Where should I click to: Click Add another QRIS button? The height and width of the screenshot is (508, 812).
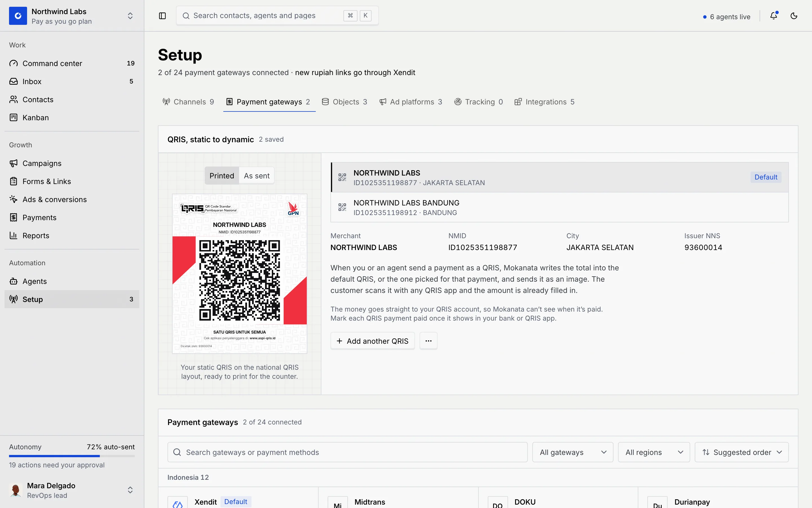point(372,341)
